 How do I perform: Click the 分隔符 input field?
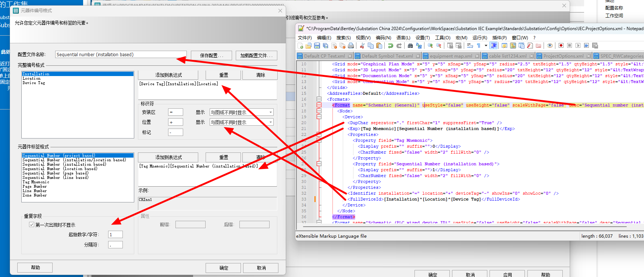tap(115, 245)
